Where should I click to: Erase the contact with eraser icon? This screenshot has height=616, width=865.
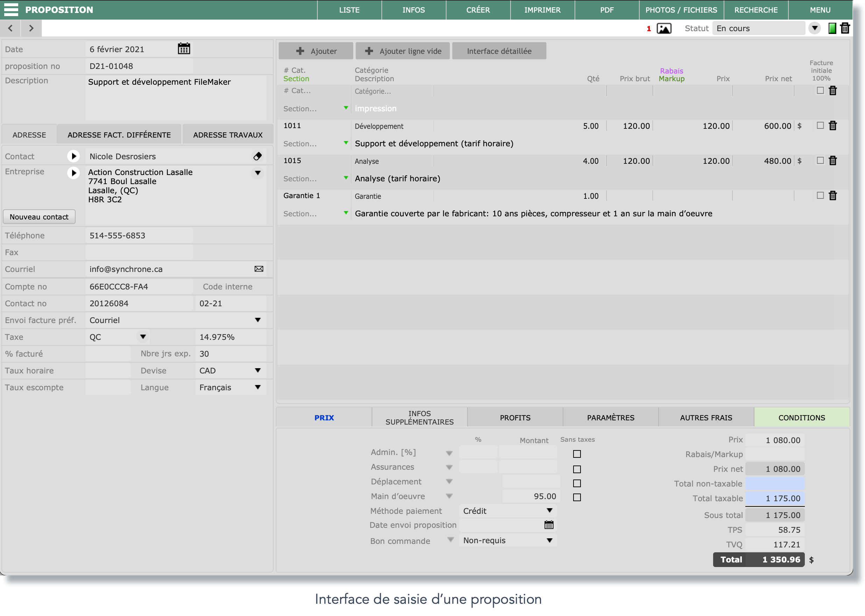(258, 156)
